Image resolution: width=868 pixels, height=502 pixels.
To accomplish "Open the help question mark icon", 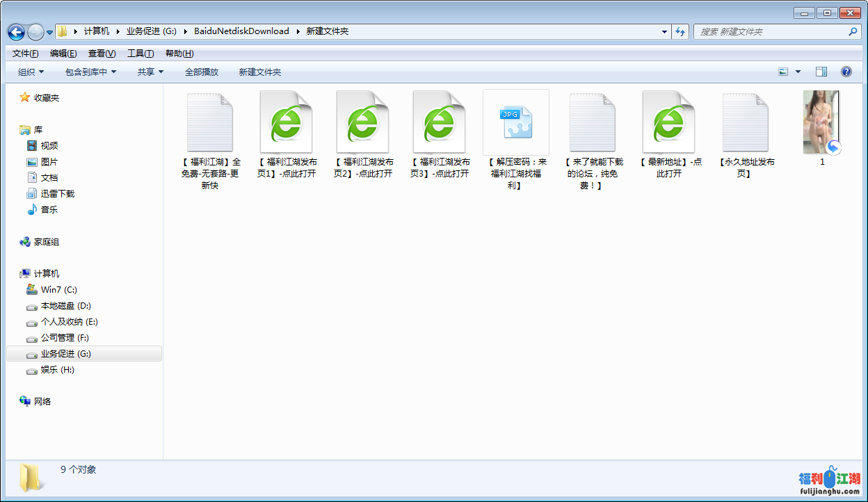I will pos(846,72).
